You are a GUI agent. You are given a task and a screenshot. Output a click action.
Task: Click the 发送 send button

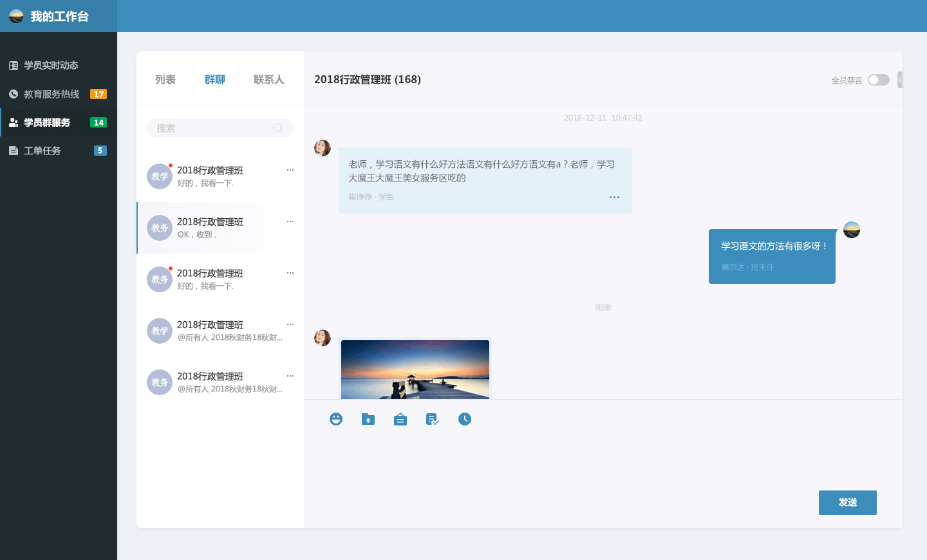tap(847, 503)
